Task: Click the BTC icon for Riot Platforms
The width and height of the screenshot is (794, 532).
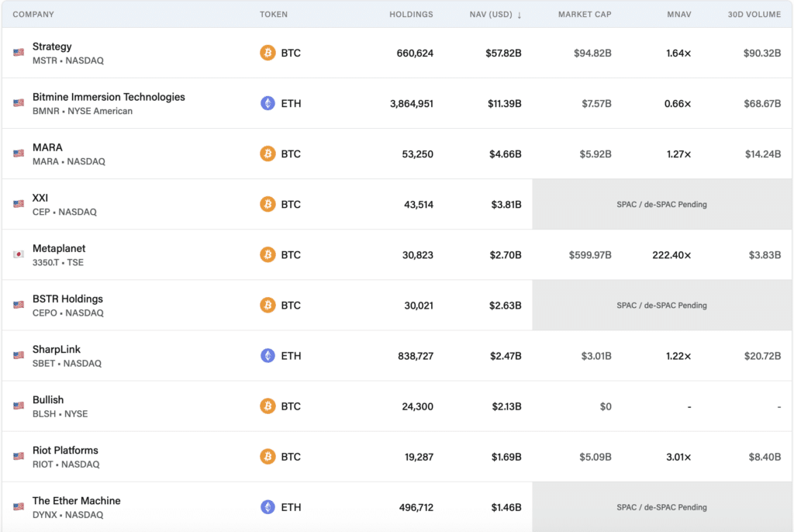Action: [267, 456]
